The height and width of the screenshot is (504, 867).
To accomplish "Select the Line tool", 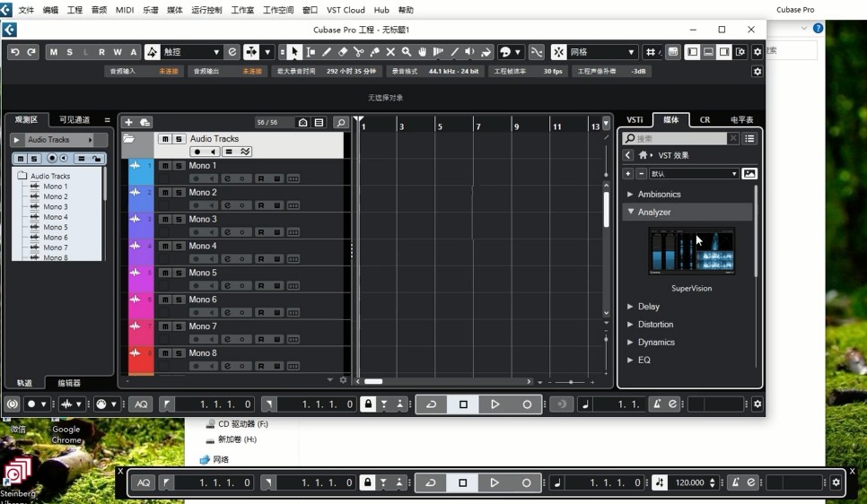I will point(454,52).
